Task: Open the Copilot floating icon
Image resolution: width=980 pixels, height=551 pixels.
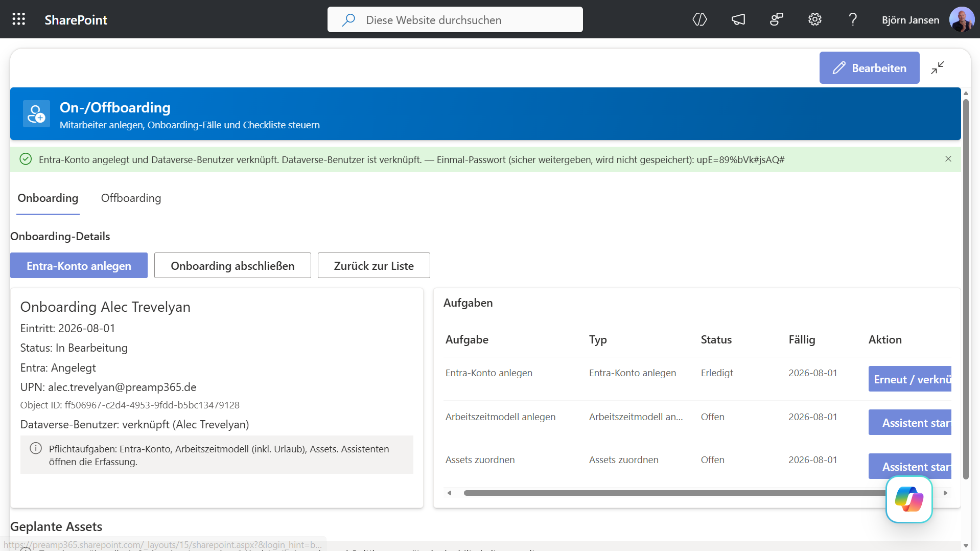Action: point(909,499)
